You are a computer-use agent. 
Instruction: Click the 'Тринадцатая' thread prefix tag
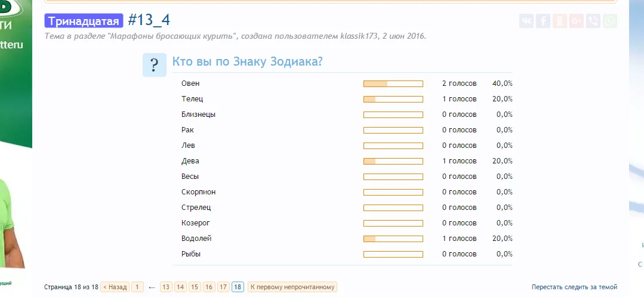click(84, 21)
